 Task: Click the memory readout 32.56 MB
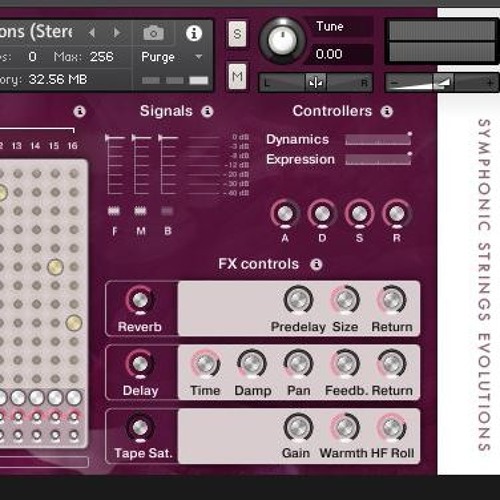[x=58, y=79]
